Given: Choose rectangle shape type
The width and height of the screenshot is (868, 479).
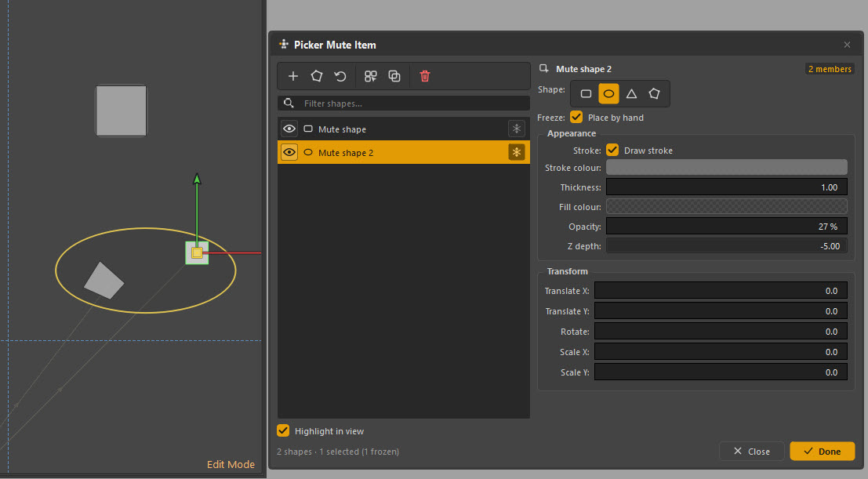Looking at the screenshot, I should coord(586,93).
